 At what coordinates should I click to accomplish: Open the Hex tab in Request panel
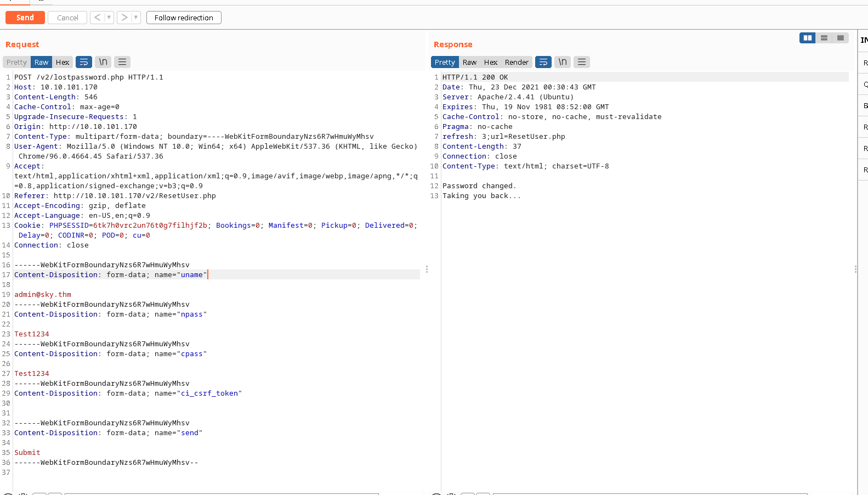point(63,62)
